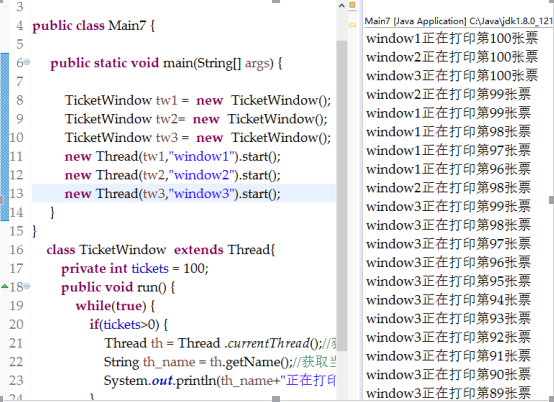Click line number 21 in the gutter
This screenshot has width=554, height=402.
16,343
